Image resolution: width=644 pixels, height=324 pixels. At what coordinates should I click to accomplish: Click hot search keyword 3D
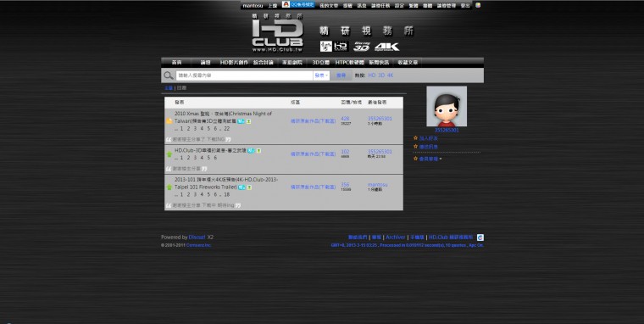point(381,75)
